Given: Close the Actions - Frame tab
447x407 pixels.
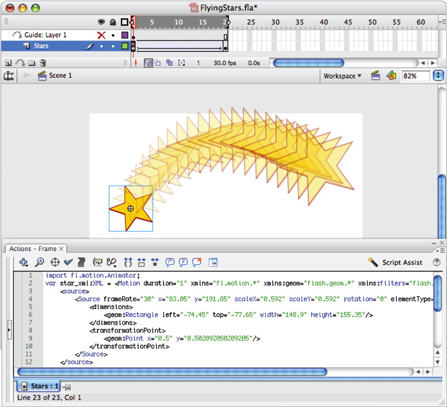Looking at the screenshot, I should tap(61, 249).
